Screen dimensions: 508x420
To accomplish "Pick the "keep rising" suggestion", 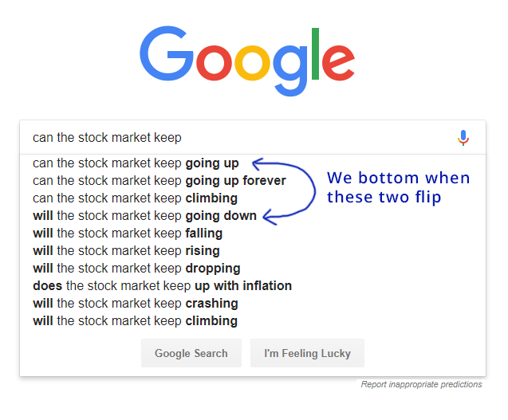I will pyautogui.click(x=126, y=251).
